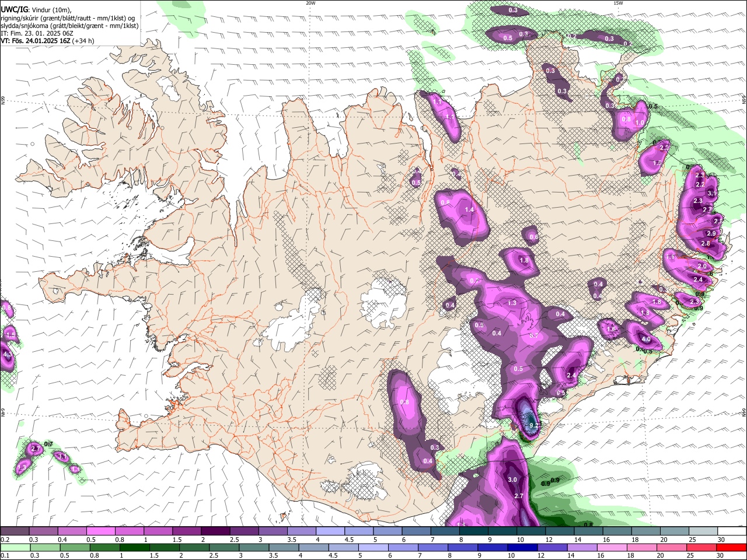
Task: Click the 1.6 value in the southeast
Action: point(611,330)
